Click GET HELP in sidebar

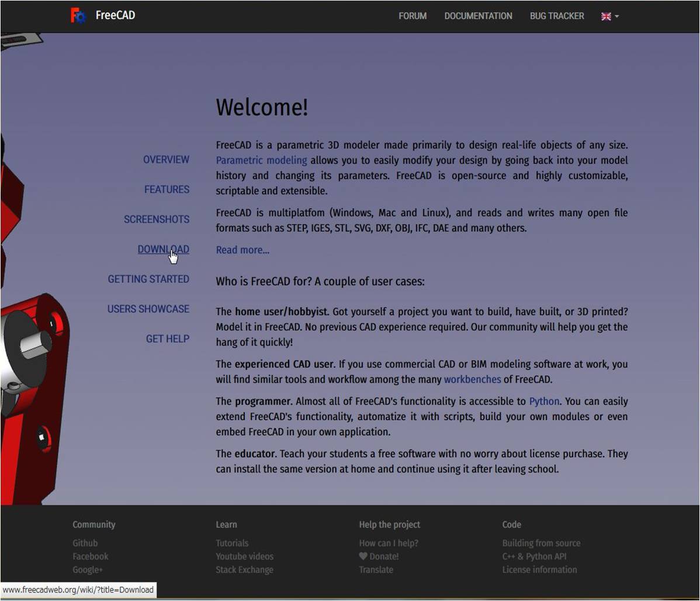point(168,339)
